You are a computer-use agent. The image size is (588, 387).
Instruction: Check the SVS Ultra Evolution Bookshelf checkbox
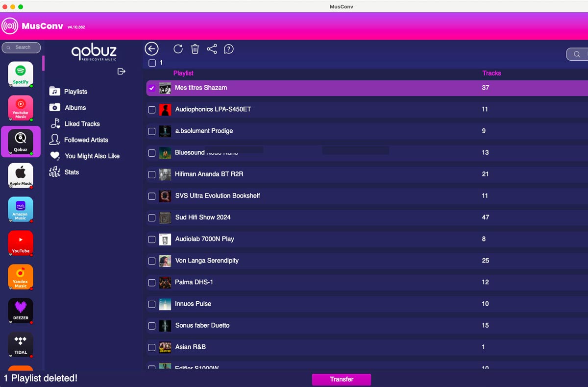152,196
